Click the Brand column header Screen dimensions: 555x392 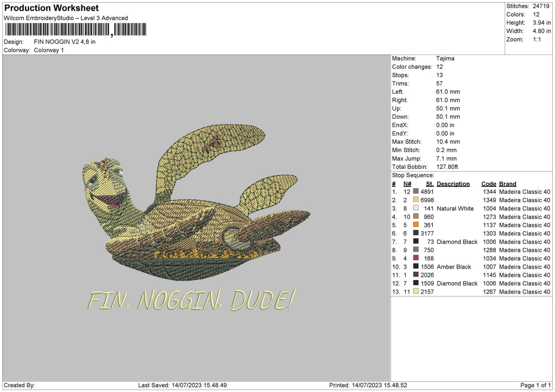tap(507, 184)
